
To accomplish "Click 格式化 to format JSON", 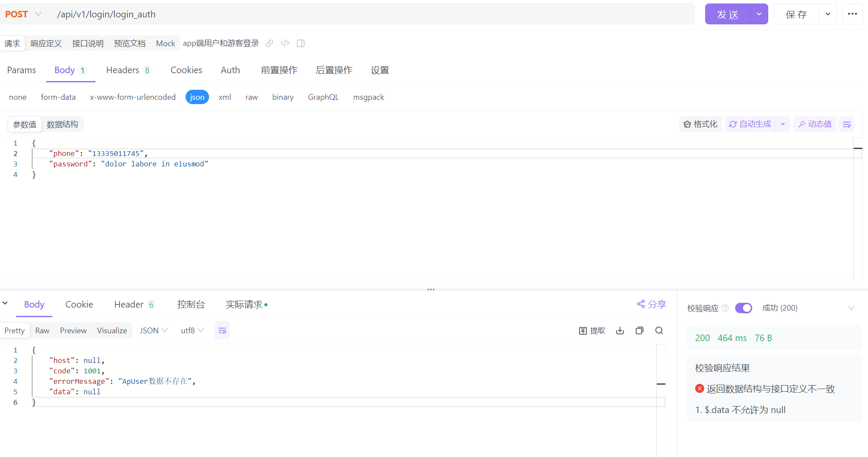I will tap(700, 124).
